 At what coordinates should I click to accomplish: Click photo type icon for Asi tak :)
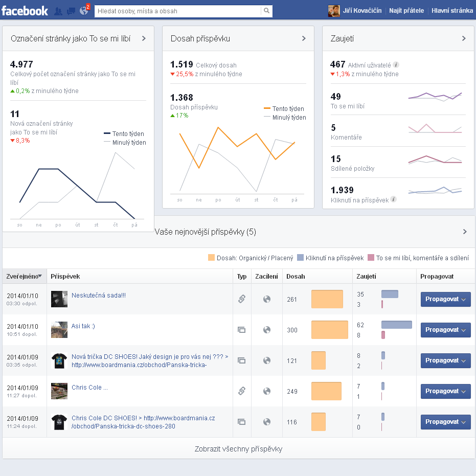(x=242, y=330)
